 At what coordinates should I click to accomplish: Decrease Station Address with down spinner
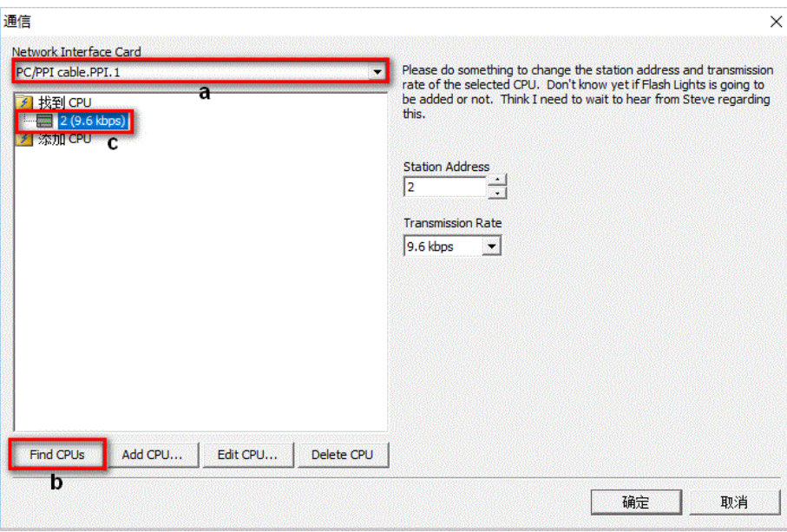(497, 193)
